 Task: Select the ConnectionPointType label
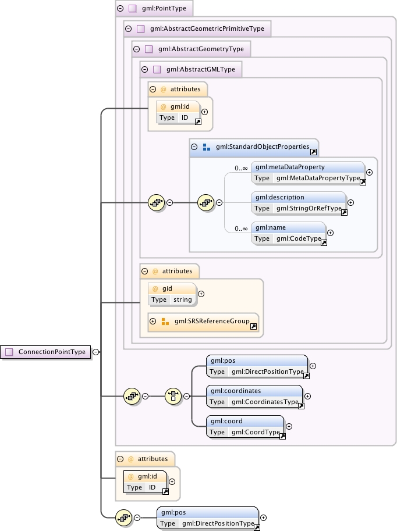coord(52,352)
